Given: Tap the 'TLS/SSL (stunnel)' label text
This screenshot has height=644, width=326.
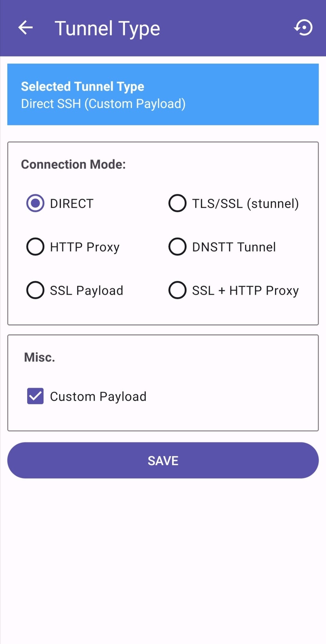Looking at the screenshot, I should (245, 204).
